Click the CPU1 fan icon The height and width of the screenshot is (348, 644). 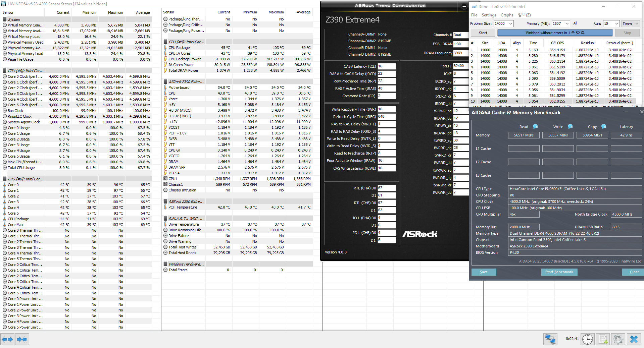(x=165, y=179)
